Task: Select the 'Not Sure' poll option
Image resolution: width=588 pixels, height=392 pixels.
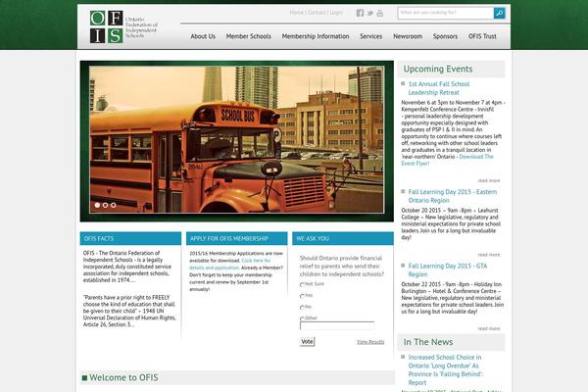Action: (302, 285)
